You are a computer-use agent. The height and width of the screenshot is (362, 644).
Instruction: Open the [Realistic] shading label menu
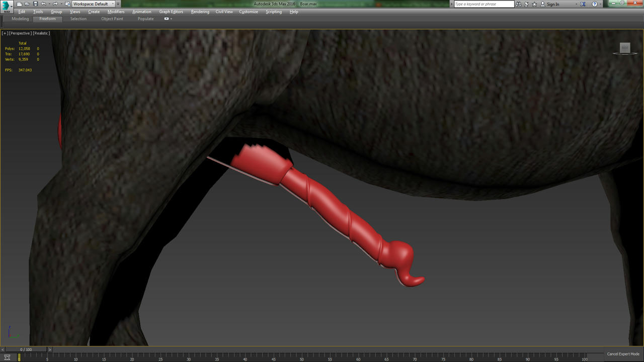[41, 33]
